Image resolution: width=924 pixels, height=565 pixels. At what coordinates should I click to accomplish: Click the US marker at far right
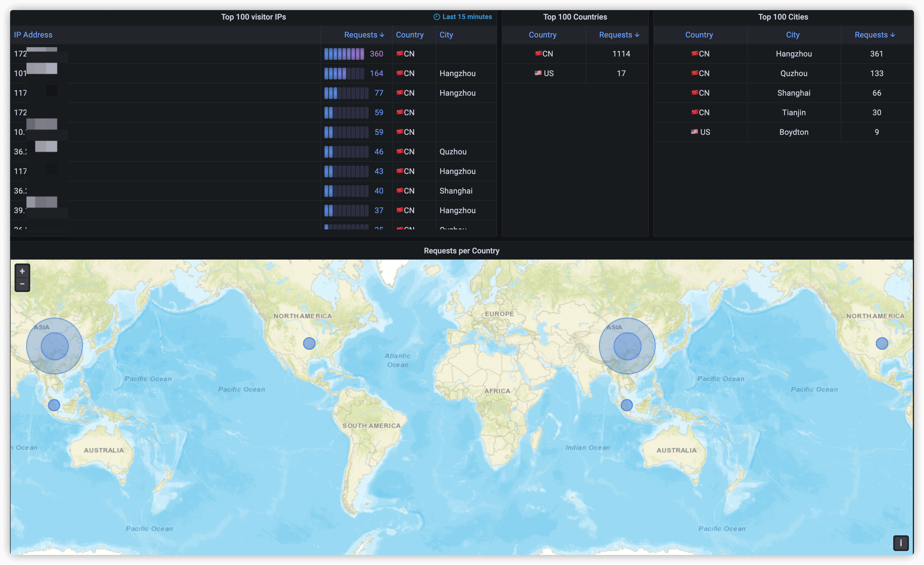881,343
